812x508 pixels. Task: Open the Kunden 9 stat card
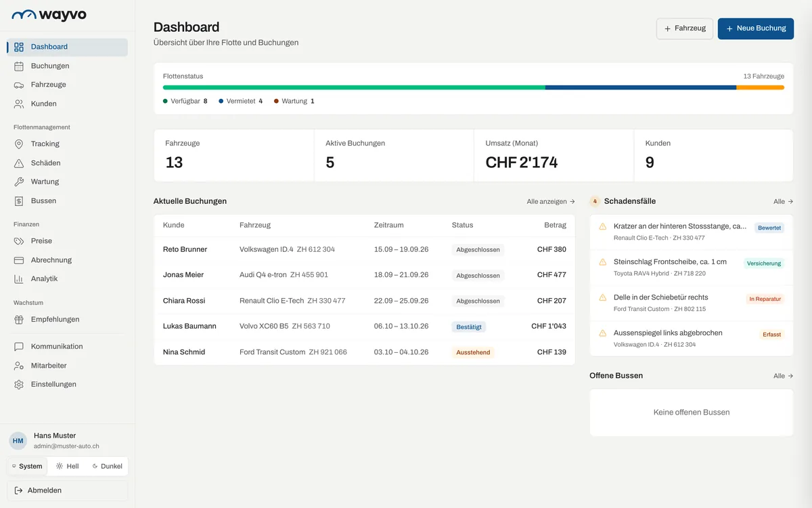click(713, 156)
